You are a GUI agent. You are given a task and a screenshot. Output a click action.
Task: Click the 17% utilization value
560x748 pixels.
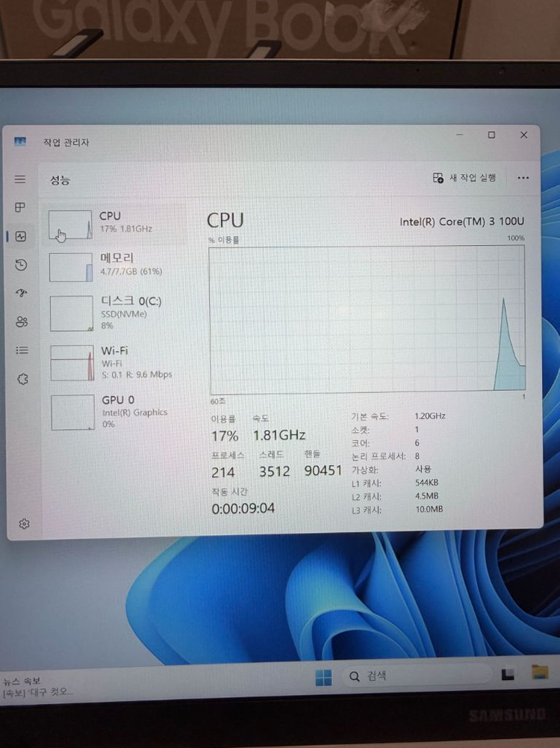pyautogui.click(x=225, y=436)
